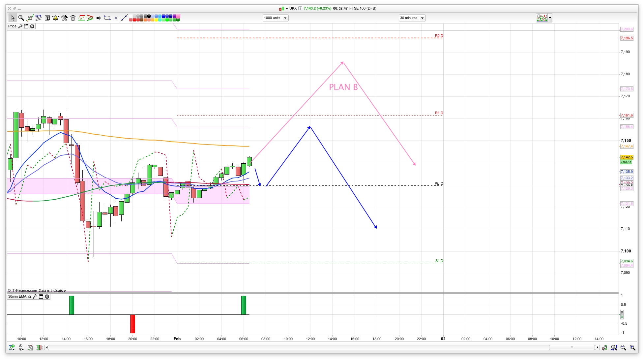The image size is (644, 360).
Task: Click the info icon beside UKX
Action: [300, 9]
